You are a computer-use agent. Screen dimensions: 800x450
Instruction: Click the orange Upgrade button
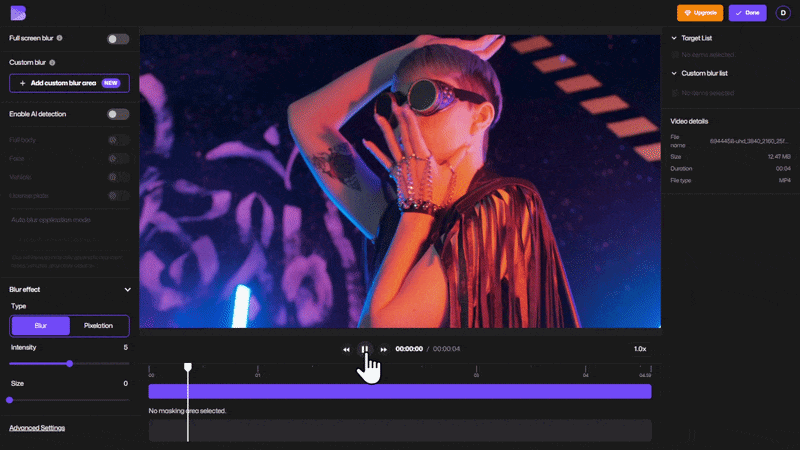(x=699, y=13)
